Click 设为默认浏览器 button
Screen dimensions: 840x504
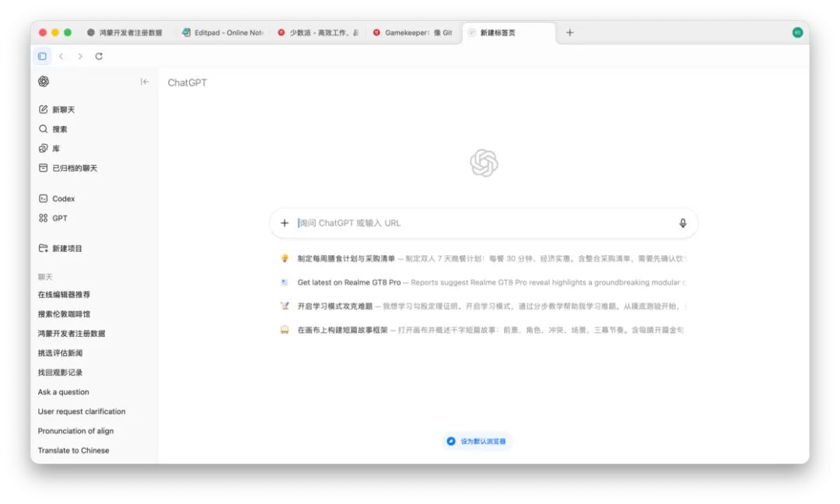pyautogui.click(x=477, y=441)
